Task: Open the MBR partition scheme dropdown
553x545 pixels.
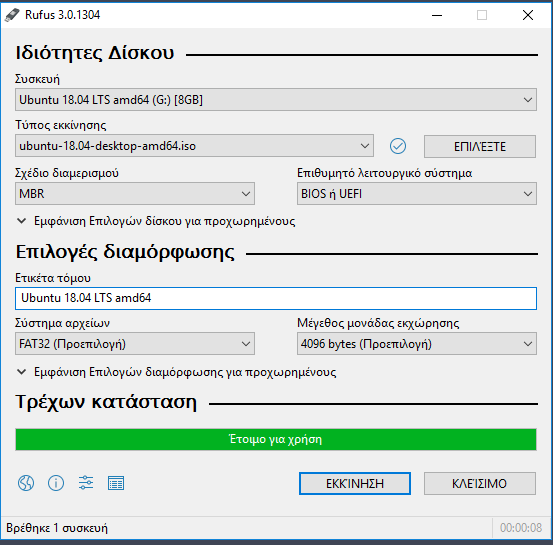Action: (135, 194)
